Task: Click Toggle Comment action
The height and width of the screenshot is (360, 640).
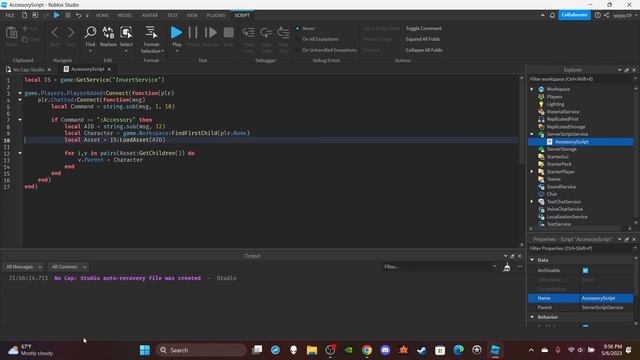Action: coord(424,28)
